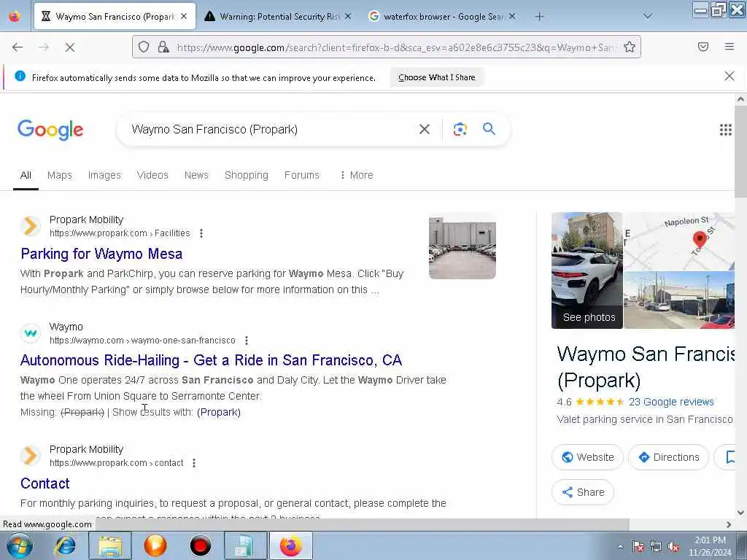Open the Napoleon St map thumbnail
This screenshot has height=560, width=747.
tap(679, 241)
